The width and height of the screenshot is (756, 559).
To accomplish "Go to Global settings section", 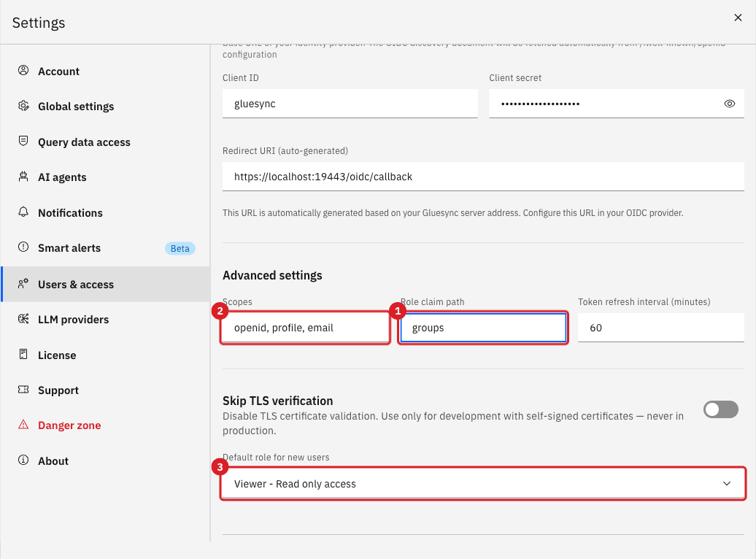I will (106, 106).
